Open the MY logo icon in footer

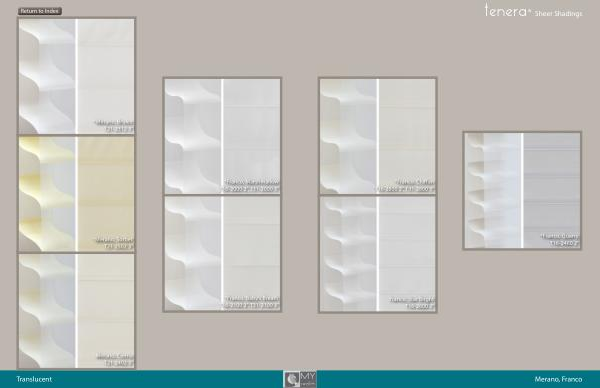click(300, 379)
